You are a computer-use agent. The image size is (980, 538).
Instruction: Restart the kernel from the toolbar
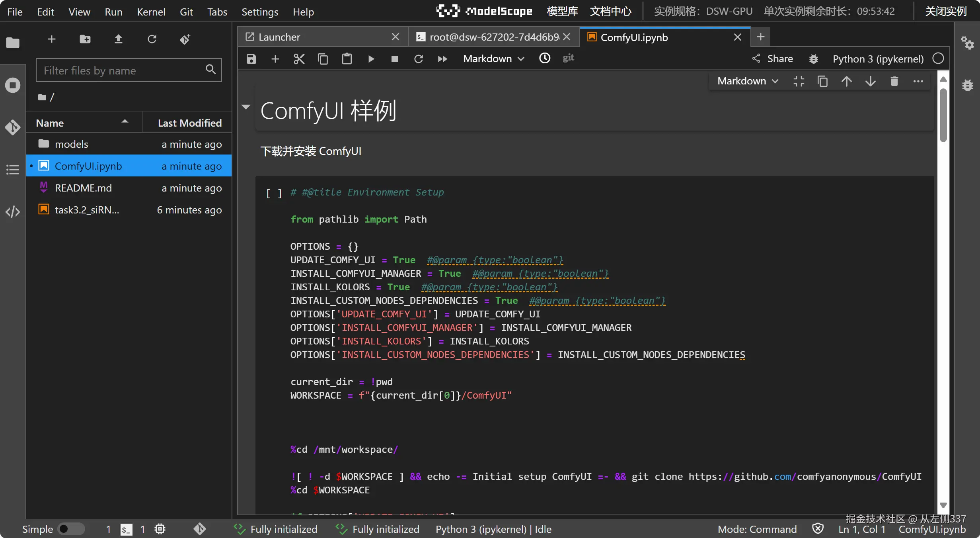(x=418, y=59)
